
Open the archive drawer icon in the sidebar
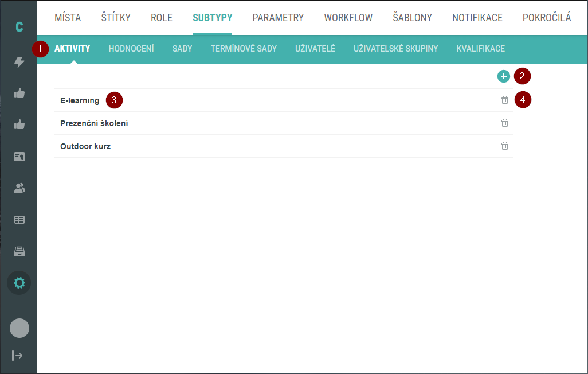click(19, 251)
